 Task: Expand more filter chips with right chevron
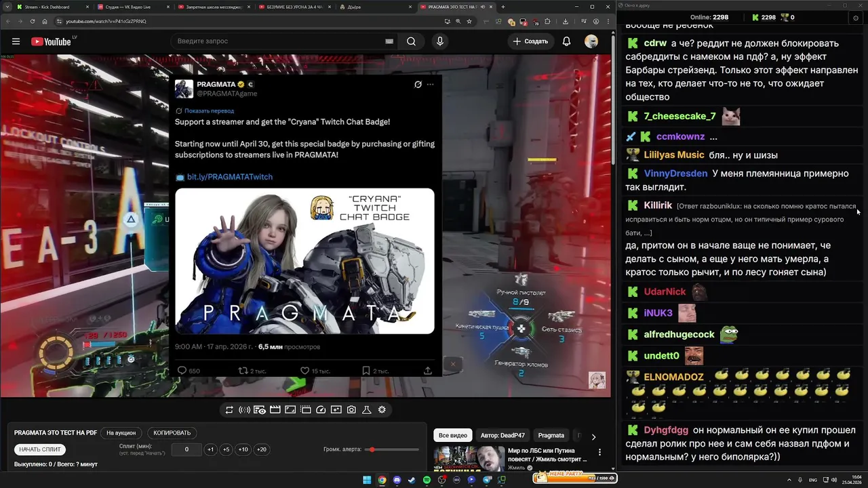click(x=593, y=437)
